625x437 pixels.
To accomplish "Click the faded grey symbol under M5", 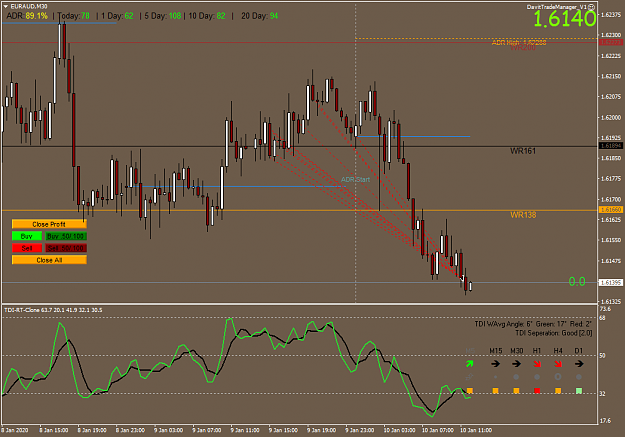I will [x=470, y=377].
